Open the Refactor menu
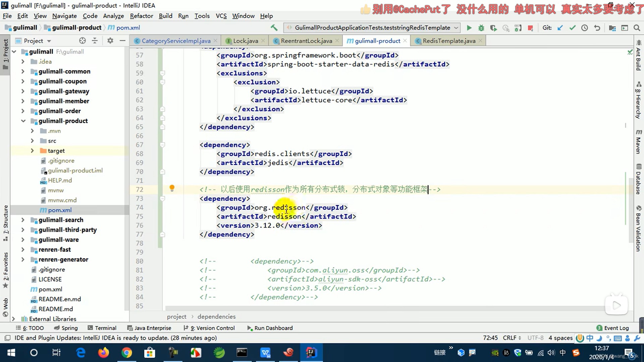Image resolution: width=644 pixels, height=362 pixels. (x=141, y=16)
